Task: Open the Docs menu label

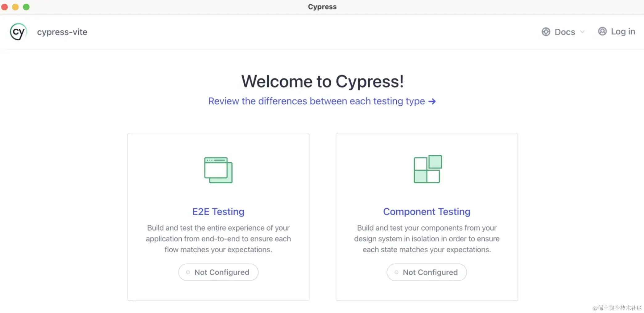Action: coord(565,32)
